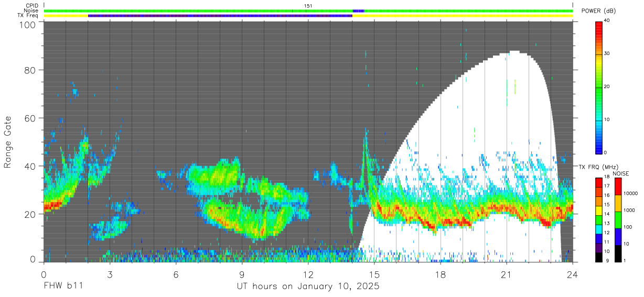644x297 pixels.
Task: Click the 24 tick label on the UT hours axis
Action: (573, 274)
